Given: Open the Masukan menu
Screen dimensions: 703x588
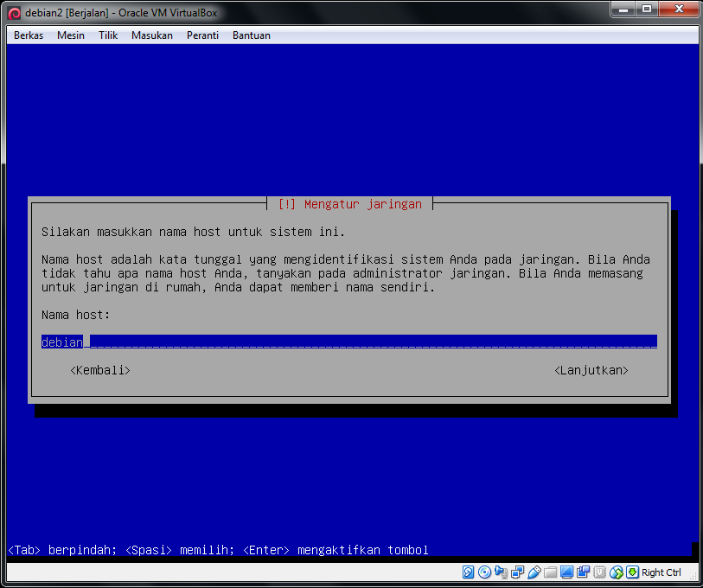Looking at the screenshot, I should (151, 35).
